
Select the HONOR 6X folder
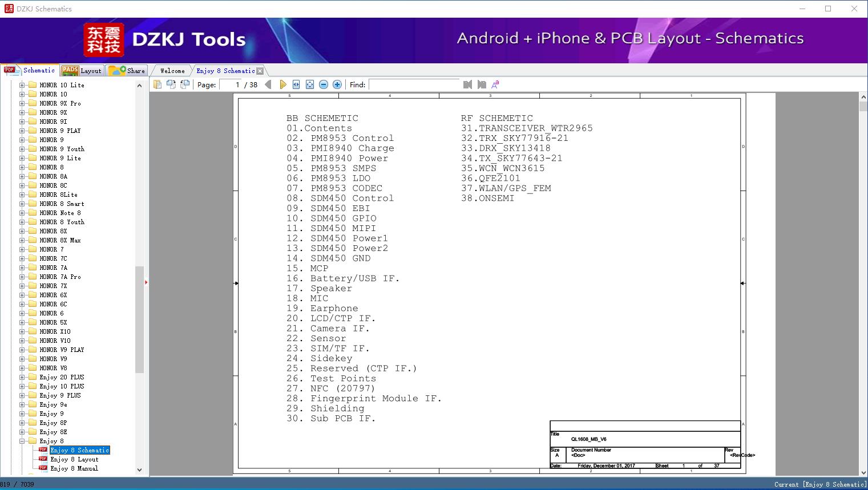(53, 295)
